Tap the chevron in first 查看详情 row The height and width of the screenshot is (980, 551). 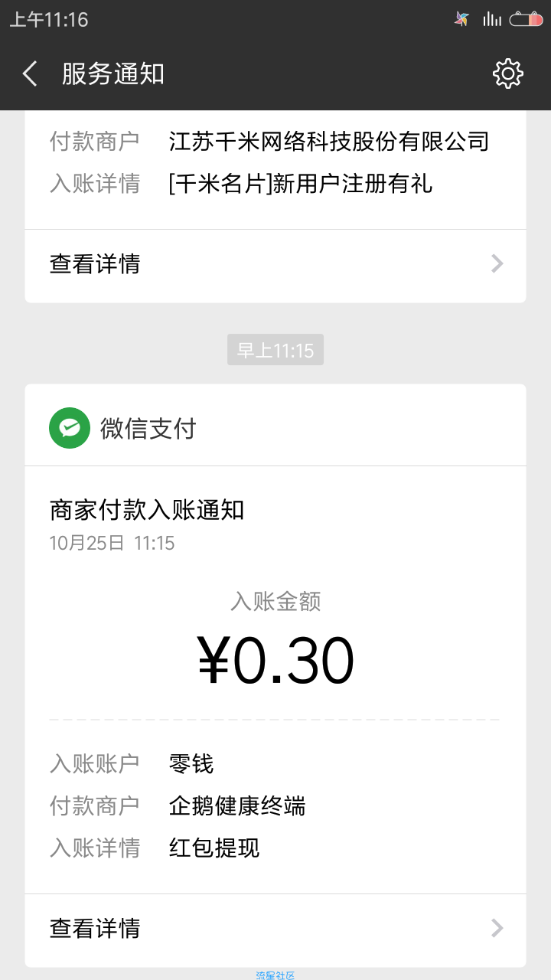point(497,264)
